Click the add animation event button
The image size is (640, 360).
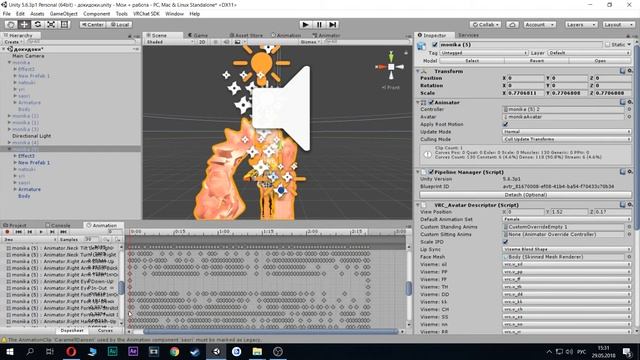pyautogui.click(x=118, y=240)
